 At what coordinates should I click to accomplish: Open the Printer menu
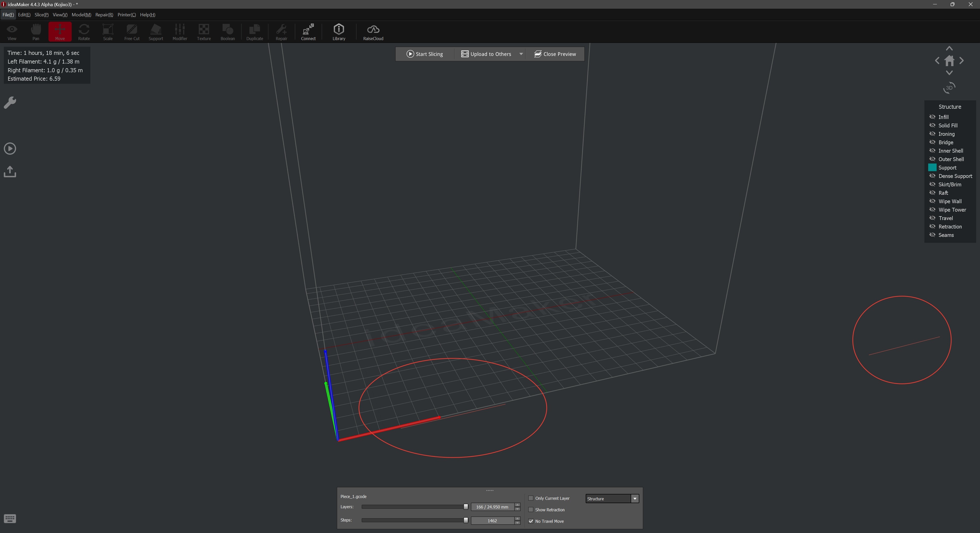126,15
